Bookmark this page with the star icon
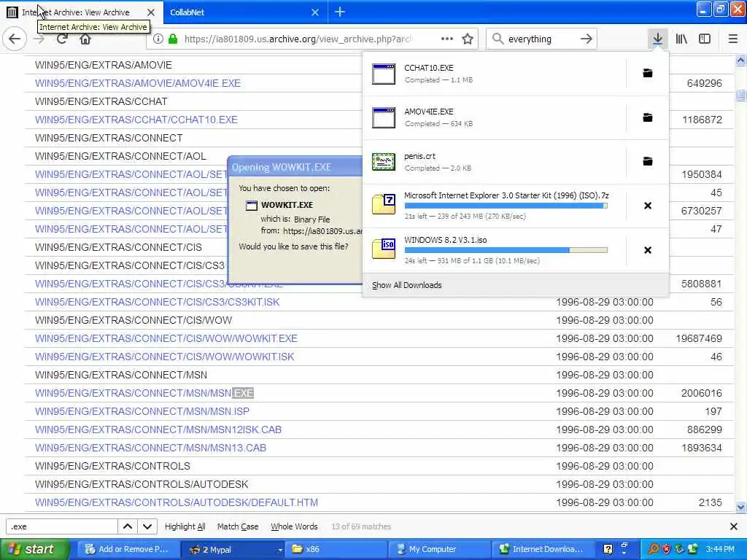 point(468,39)
